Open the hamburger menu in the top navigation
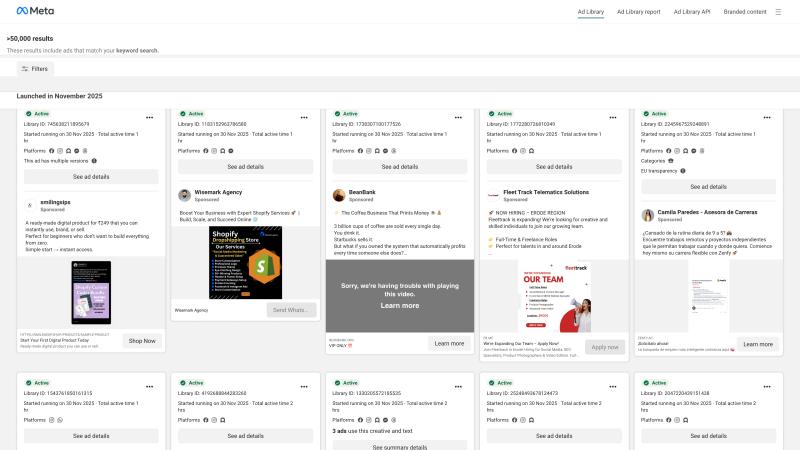This screenshot has height=450, width=800. 778,12
